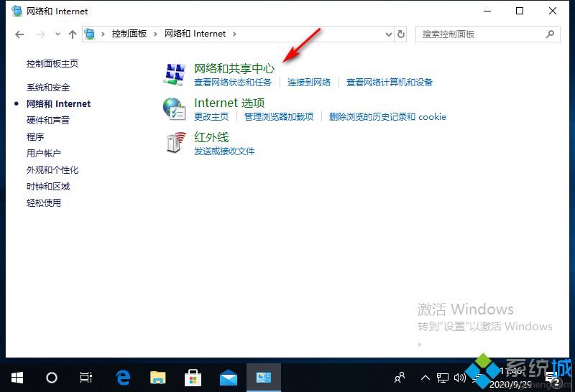
Task: Open 控制面板主页 in sidebar
Action: point(52,64)
